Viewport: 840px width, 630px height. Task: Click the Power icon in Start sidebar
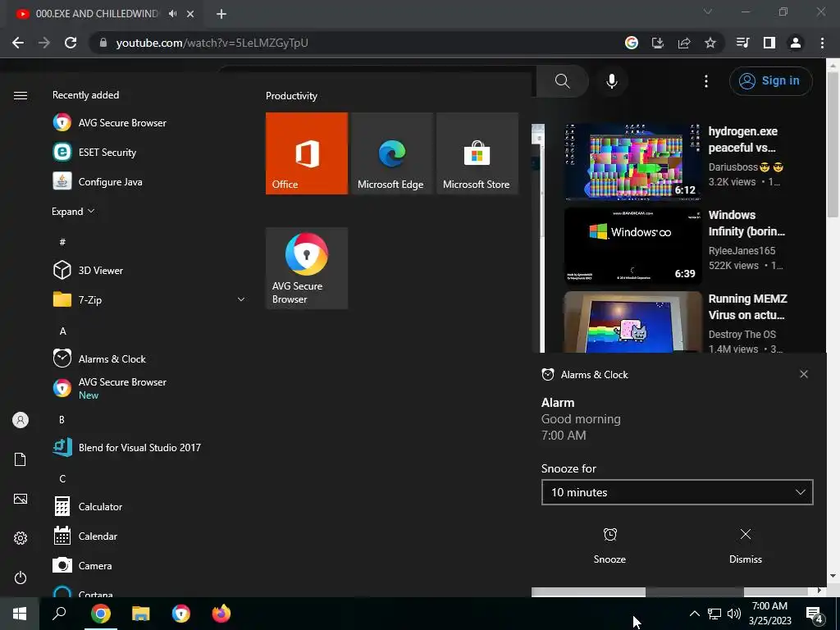[x=21, y=577]
